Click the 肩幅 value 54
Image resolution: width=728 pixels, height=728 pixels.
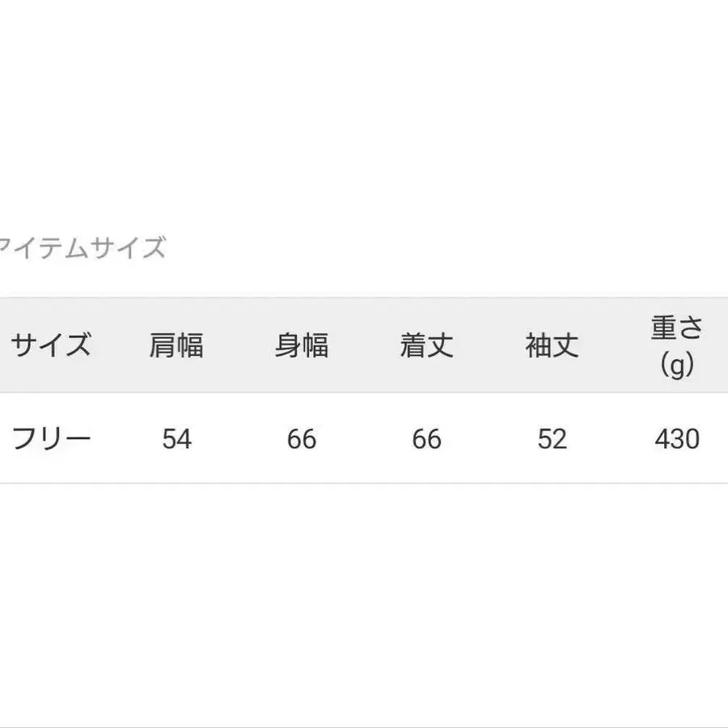[x=176, y=439]
